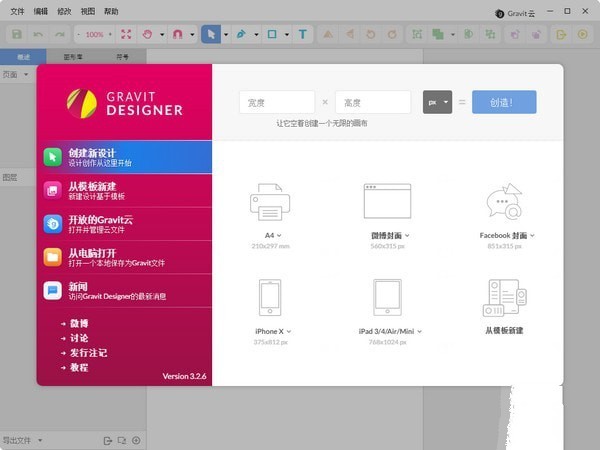The height and width of the screenshot is (450, 600).
Task: Click the Undo arrow icon
Action: [x=38, y=34]
